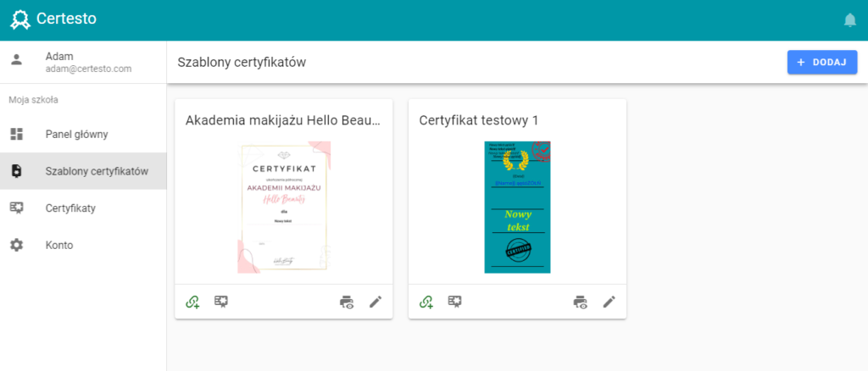This screenshot has width=868, height=371.
Task: Open the Konto menu item
Action: [83, 245]
